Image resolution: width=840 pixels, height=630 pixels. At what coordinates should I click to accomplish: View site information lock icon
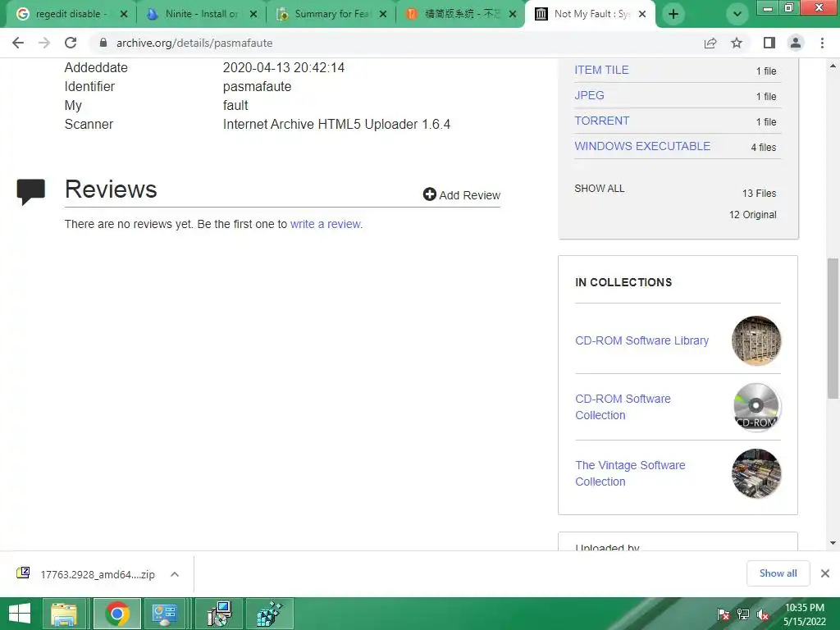coord(103,43)
